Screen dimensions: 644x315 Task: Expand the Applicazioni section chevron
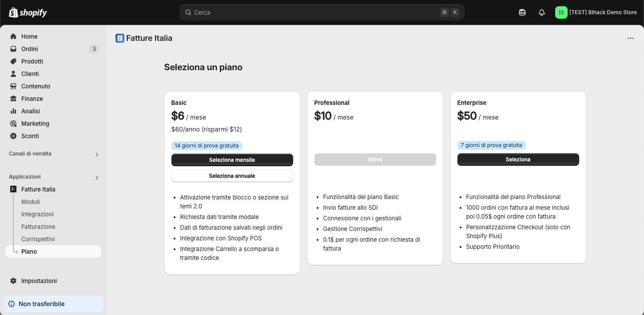pos(97,178)
